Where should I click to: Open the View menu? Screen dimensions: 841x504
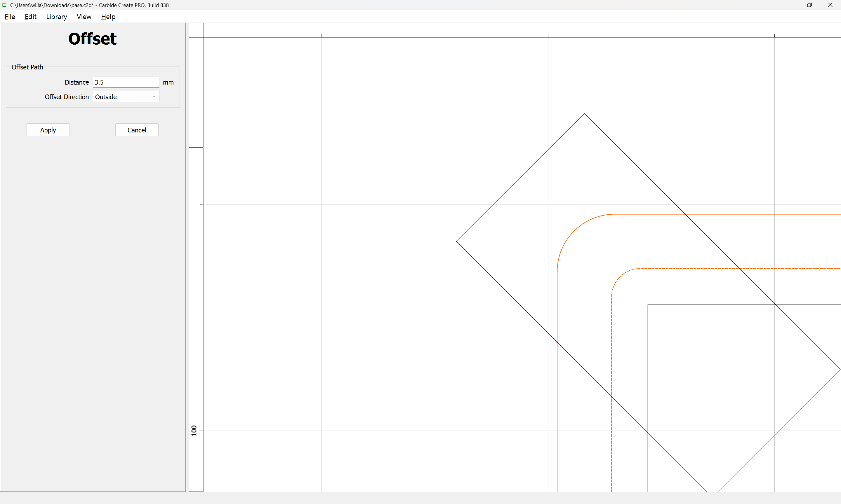pos(84,17)
